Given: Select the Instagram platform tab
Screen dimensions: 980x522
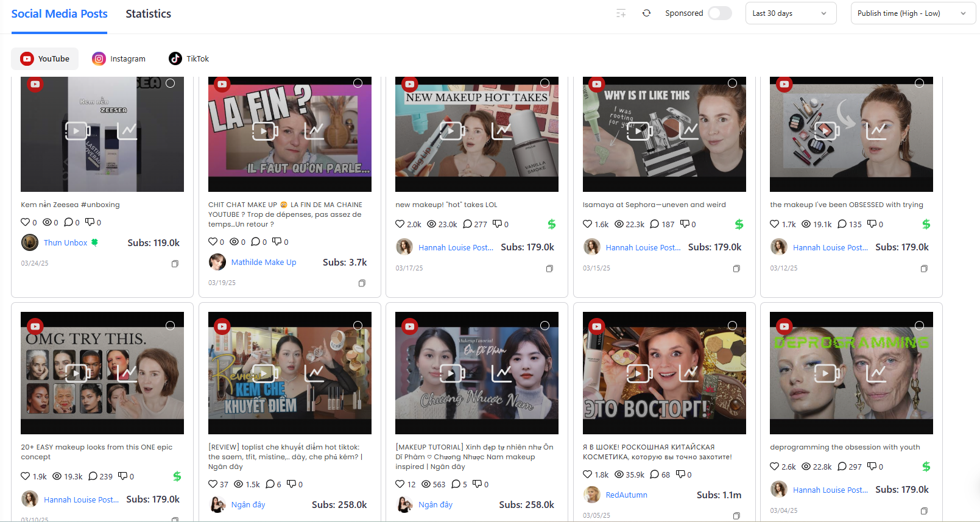Looking at the screenshot, I should [x=119, y=59].
